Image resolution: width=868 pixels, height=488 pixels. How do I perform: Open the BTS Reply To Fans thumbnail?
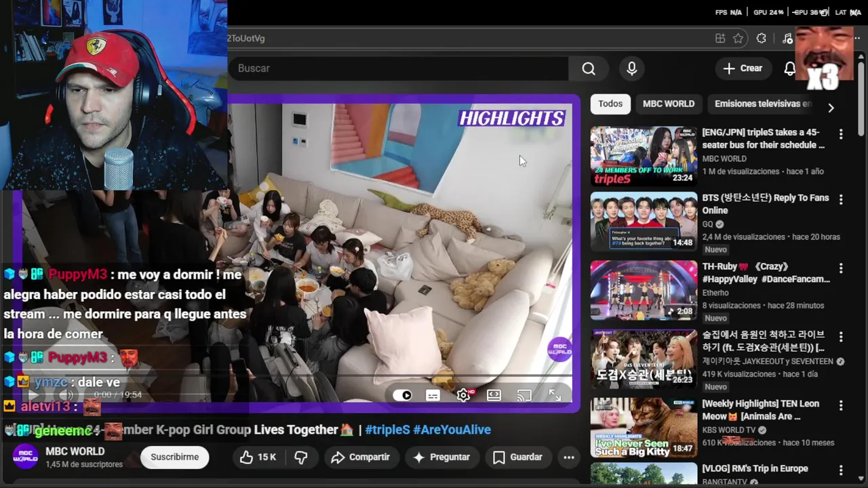[644, 222]
